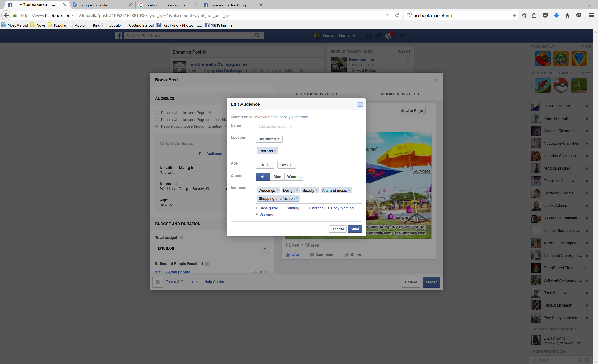Screen dimensions: 598x364
Task: Close the Boost Post dialog
Action: coord(436,80)
